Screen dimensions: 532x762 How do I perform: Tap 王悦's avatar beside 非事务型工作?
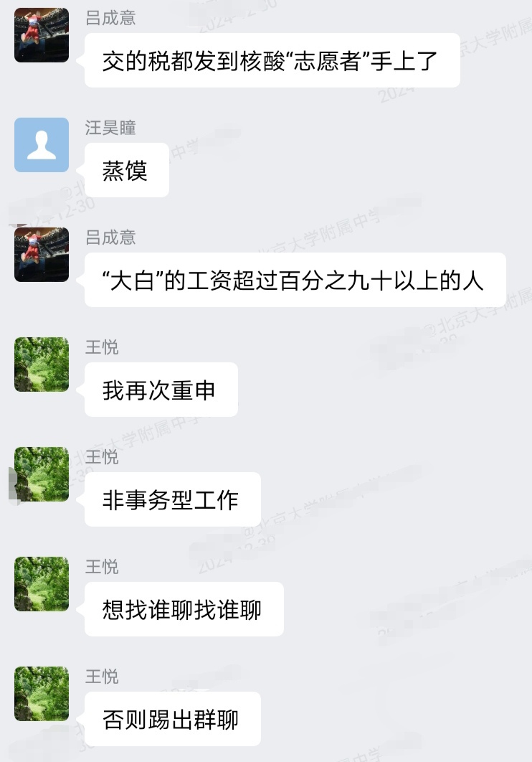42,474
